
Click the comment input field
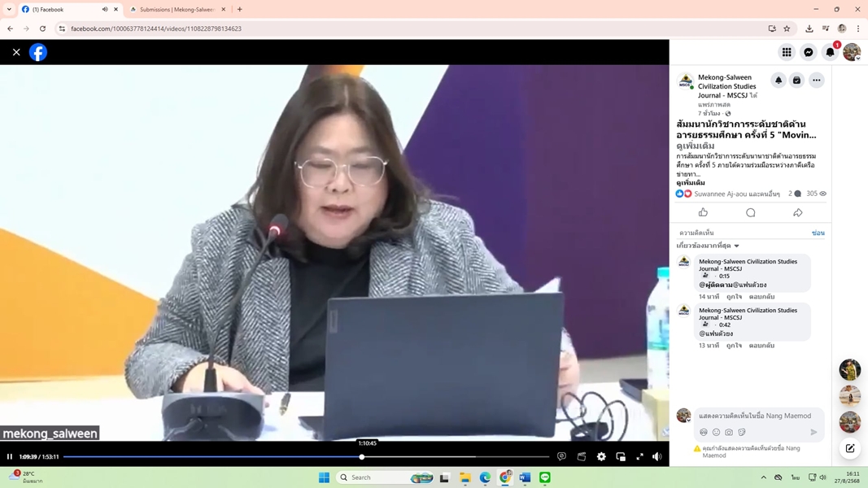coord(757,416)
